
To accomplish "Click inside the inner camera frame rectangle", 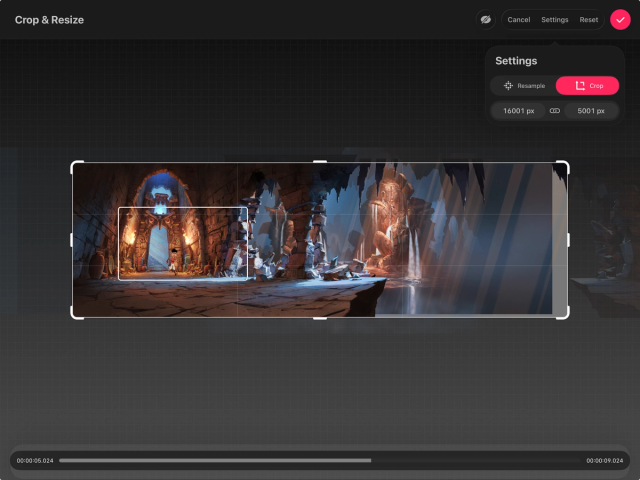I will 182,244.
